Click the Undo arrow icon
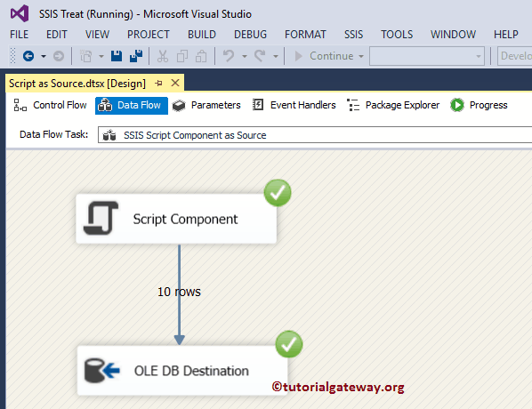Image resolution: width=532 pixels, height=409 pixels. coord(229,56)
